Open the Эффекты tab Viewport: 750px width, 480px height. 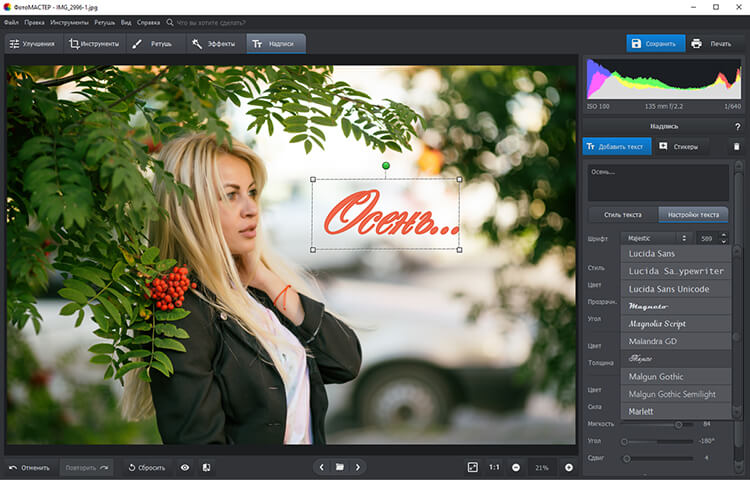point(213,44)
